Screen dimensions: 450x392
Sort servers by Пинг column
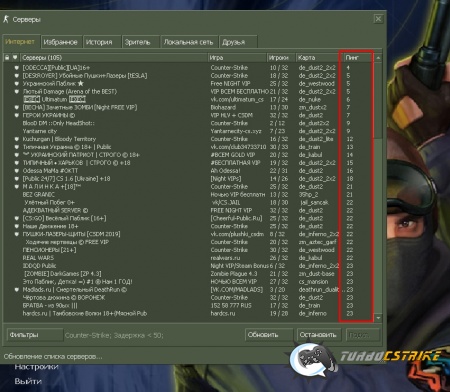tap(358, 58)
